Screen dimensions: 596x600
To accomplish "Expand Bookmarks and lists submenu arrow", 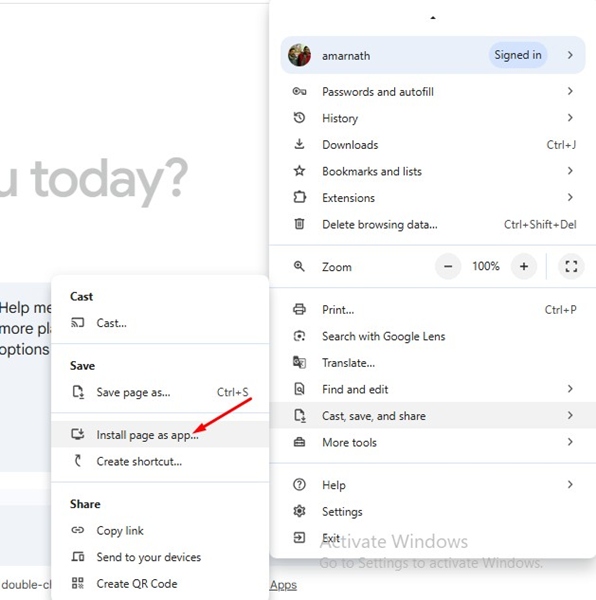I will pos(570,171).
